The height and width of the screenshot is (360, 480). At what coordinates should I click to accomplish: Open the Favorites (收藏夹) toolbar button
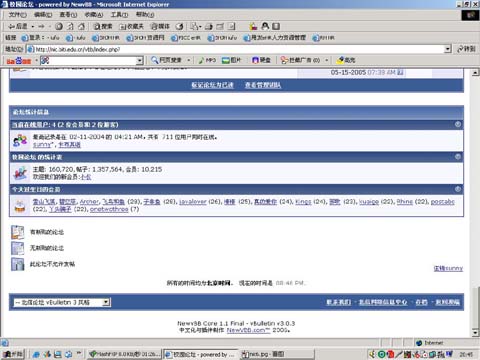click(x=132, y=26)
